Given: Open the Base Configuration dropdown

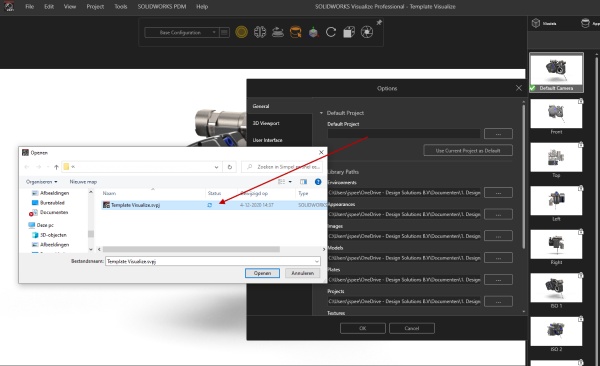Looking at the screenshot, I should click(181, 33).
